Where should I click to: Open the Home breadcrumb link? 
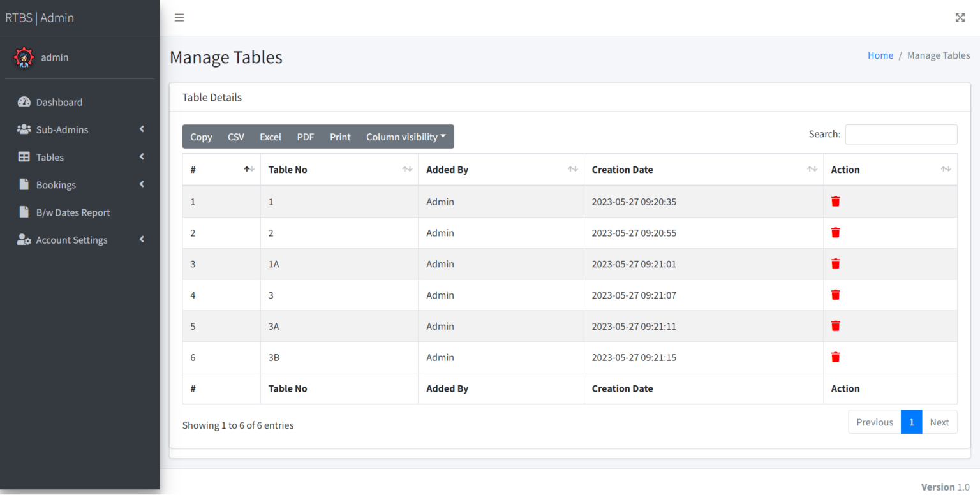tap(880, 55)
